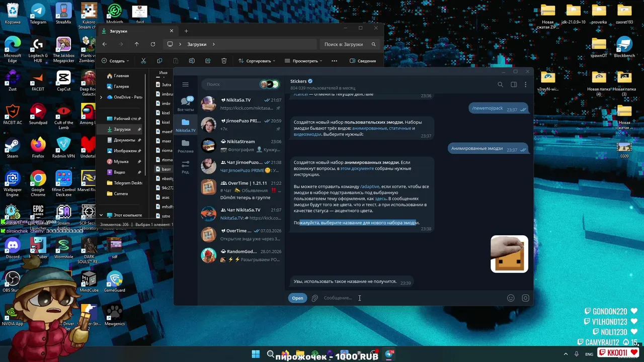
Task: Open bot commands icon by message field
Action: (x=525, y=298)
